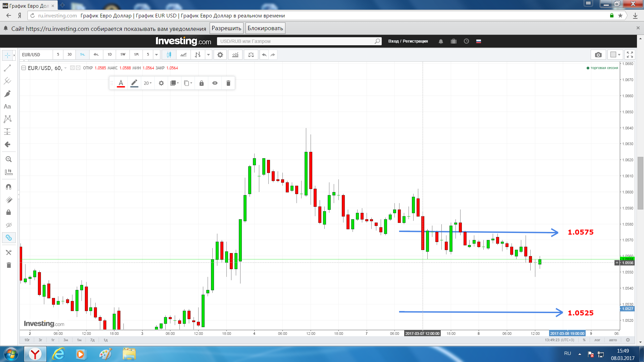This screenshot has height=362, width=644.
Task: Take chart snapshot with camera icon
Action: click(x=598, y=55)
